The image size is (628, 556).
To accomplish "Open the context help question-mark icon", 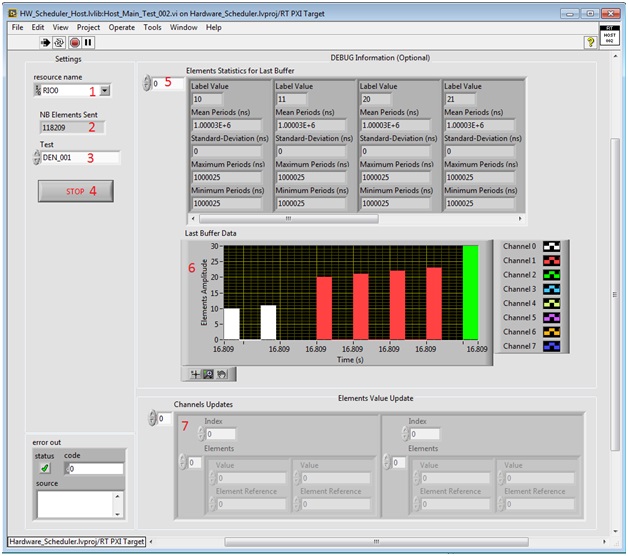I will click(590, 42).
